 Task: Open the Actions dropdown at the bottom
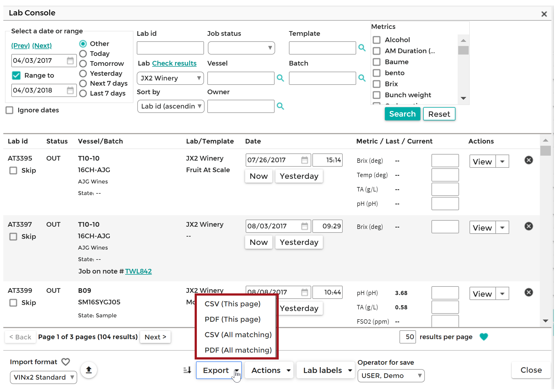pos(269,370)
